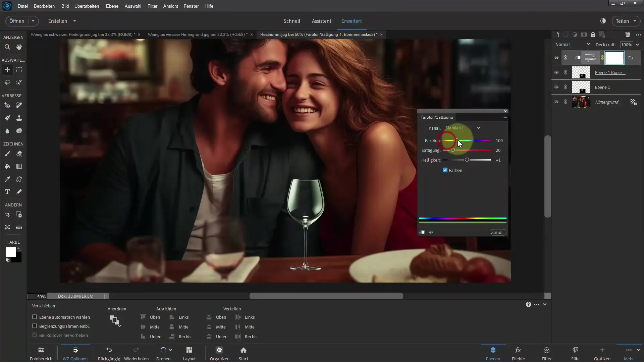644x362 pixels.
Task: Select the Red Eye Removal tool
Action: click(x=7, y=106)
